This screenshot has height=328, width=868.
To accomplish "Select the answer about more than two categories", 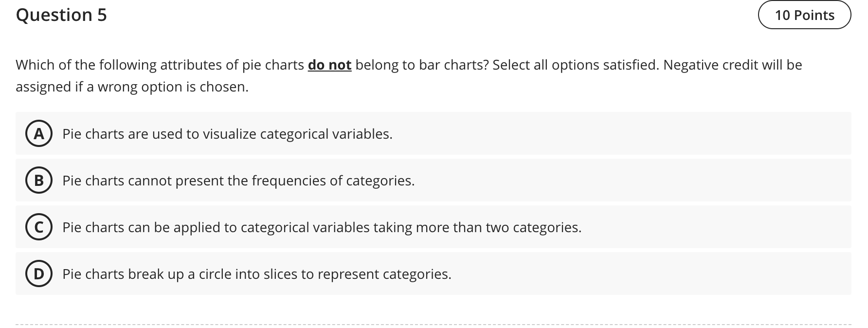I will [x=322, y=227].
